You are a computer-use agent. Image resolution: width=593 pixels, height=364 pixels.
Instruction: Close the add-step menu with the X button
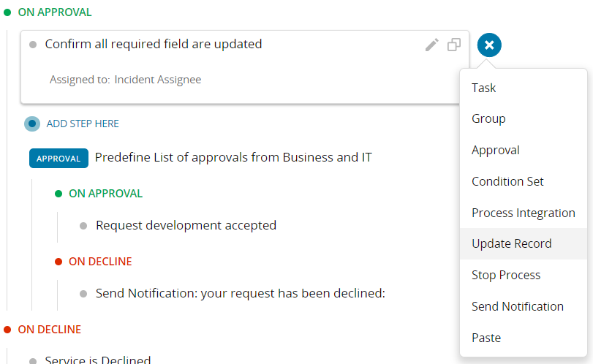[x=489, y=45]
